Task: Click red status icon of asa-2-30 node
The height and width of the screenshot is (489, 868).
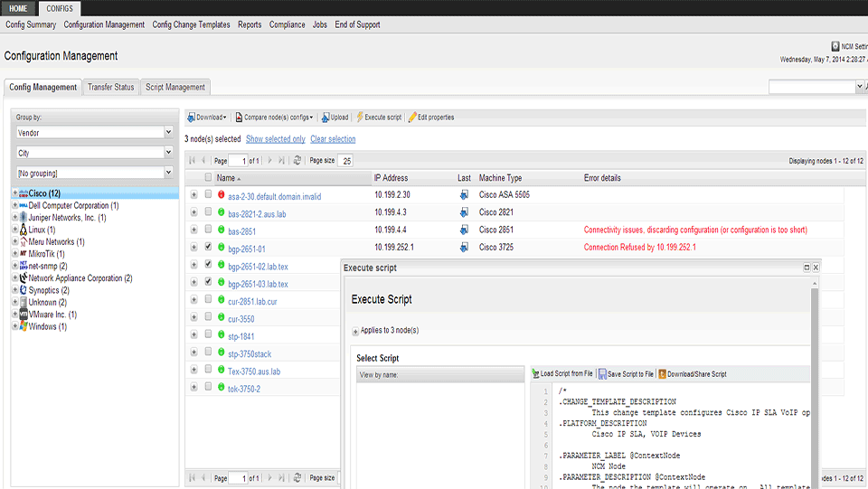Action: tap(221, 194)
